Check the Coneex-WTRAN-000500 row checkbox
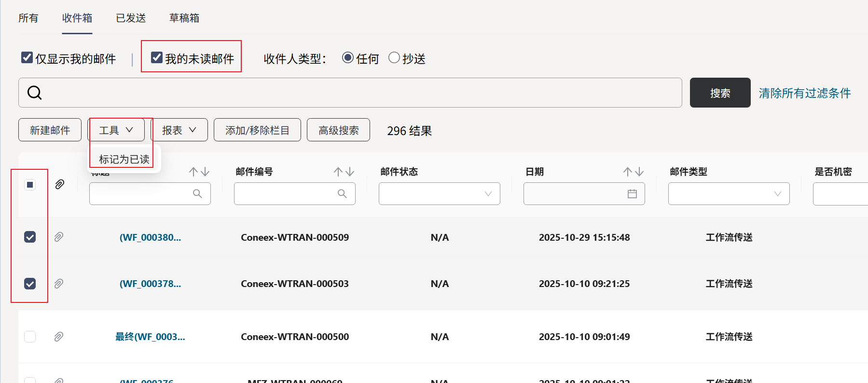 tap(30, 337)
